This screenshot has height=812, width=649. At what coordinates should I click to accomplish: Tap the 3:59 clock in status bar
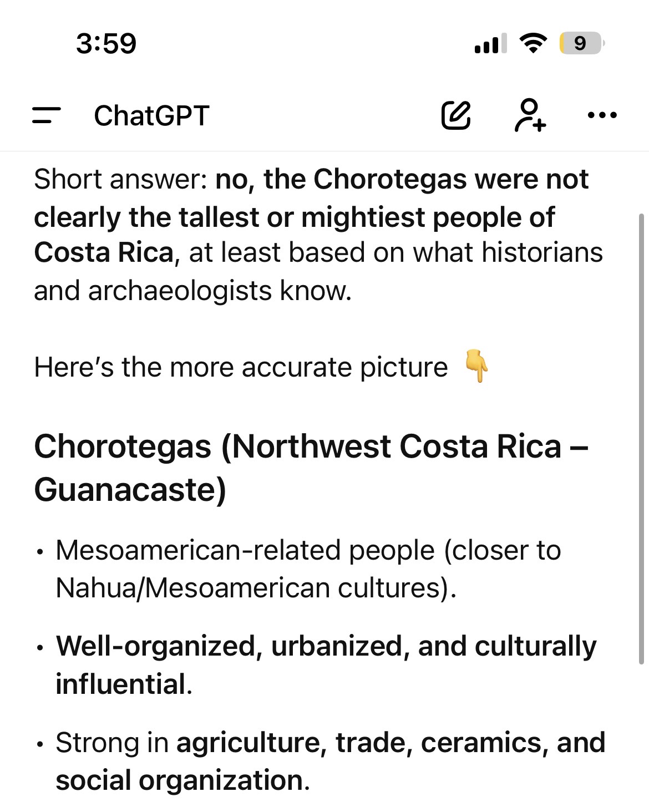[106, 43]
